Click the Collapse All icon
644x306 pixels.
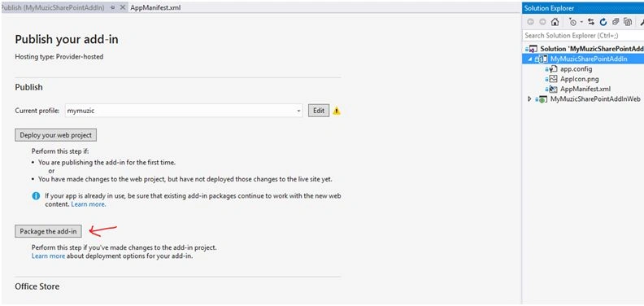(x=616, y=22)
